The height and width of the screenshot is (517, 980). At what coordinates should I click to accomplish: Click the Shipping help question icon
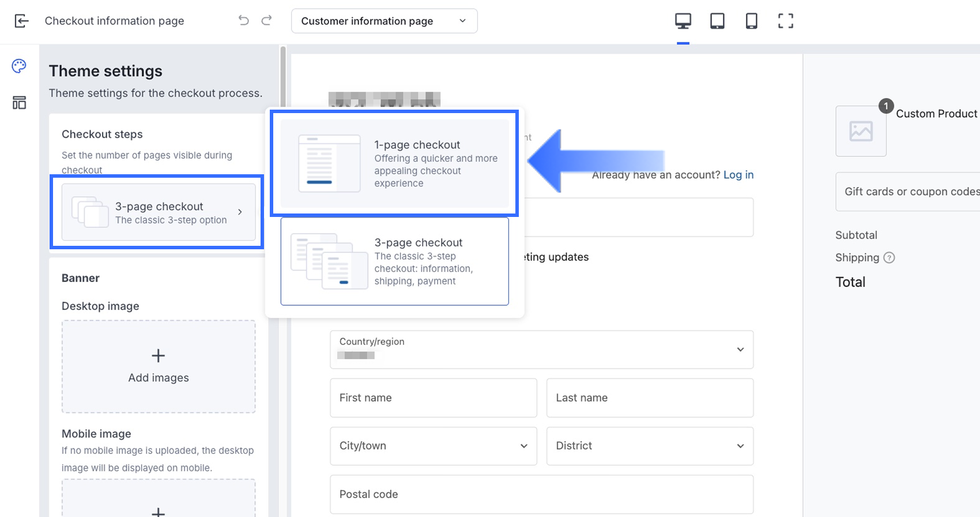point(889,258)
